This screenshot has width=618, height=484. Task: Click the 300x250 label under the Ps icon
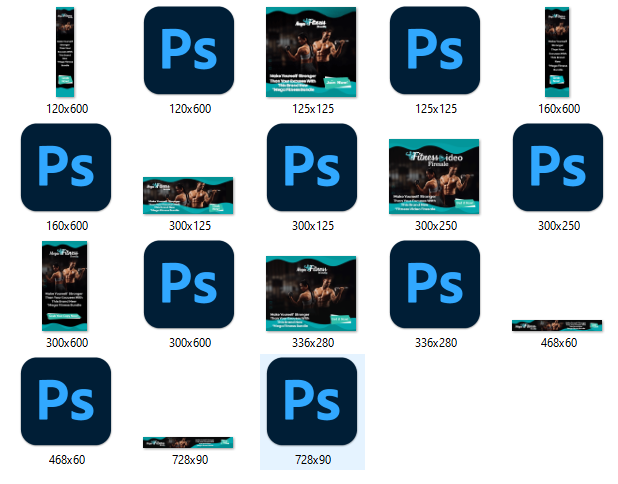pyautogui.click(x=559, y=226)
